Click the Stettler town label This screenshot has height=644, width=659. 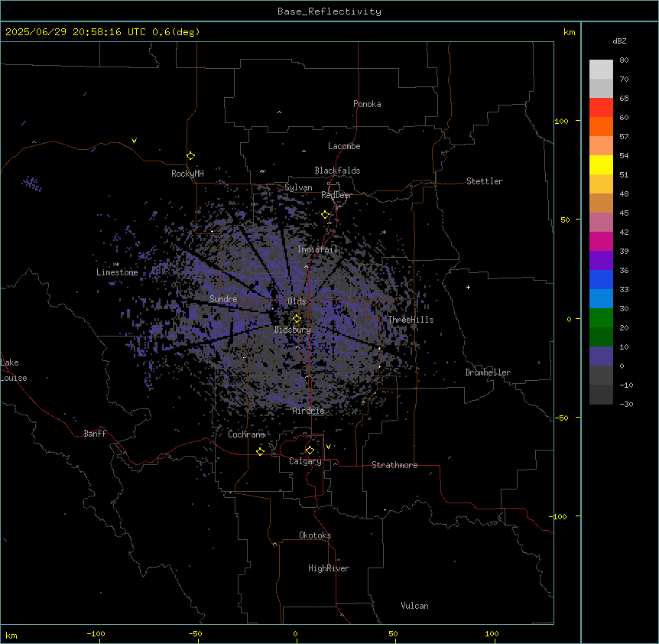click(x=485, y=181)
